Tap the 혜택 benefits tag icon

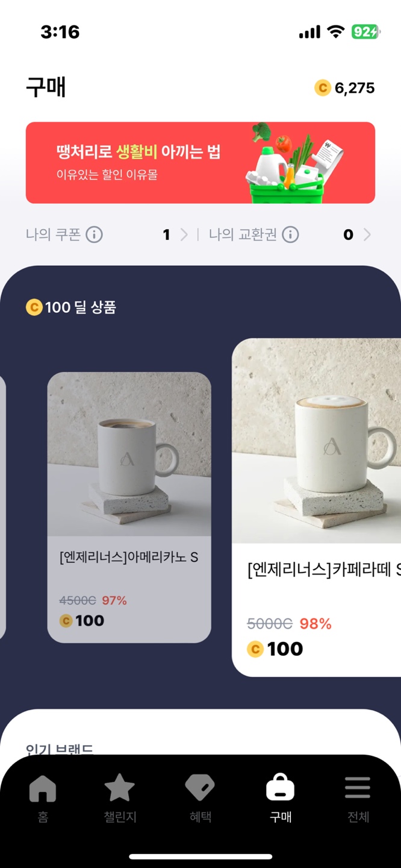coord(200,788)
